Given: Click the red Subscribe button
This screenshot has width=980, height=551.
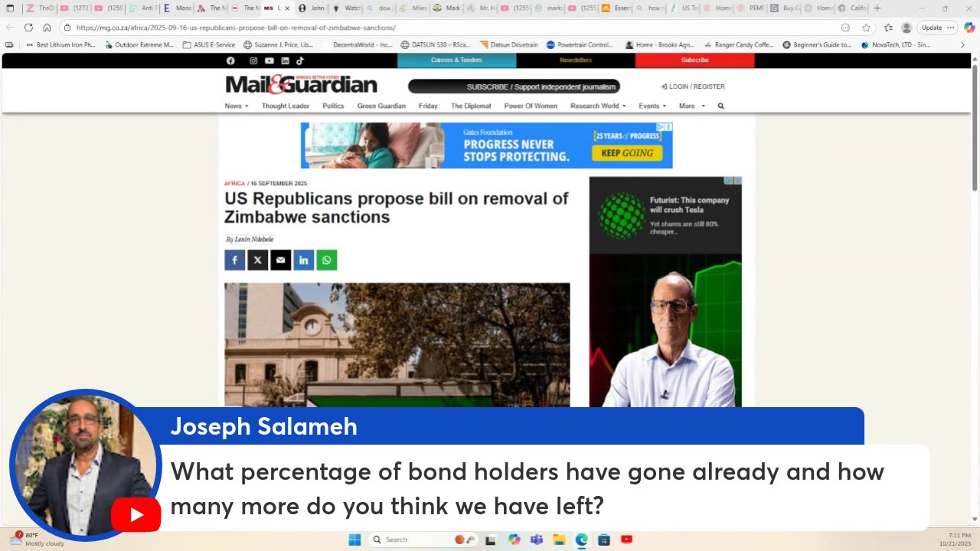Looking at the screenshot, I should 694,60.
